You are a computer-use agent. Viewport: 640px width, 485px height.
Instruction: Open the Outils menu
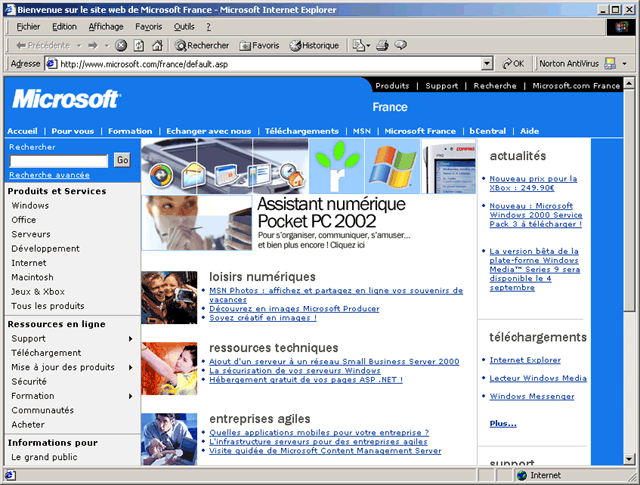pos(184,27)
